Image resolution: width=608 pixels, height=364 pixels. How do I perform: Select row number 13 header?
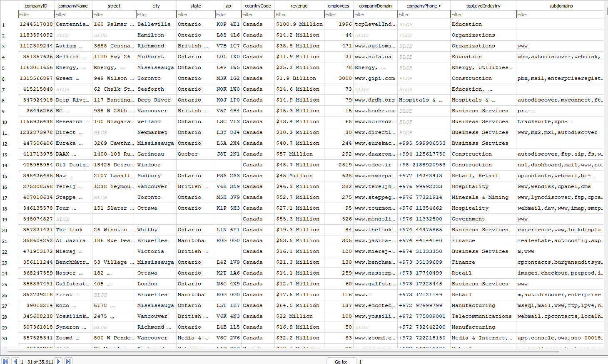pyautogui.click(x=9, y=154)
